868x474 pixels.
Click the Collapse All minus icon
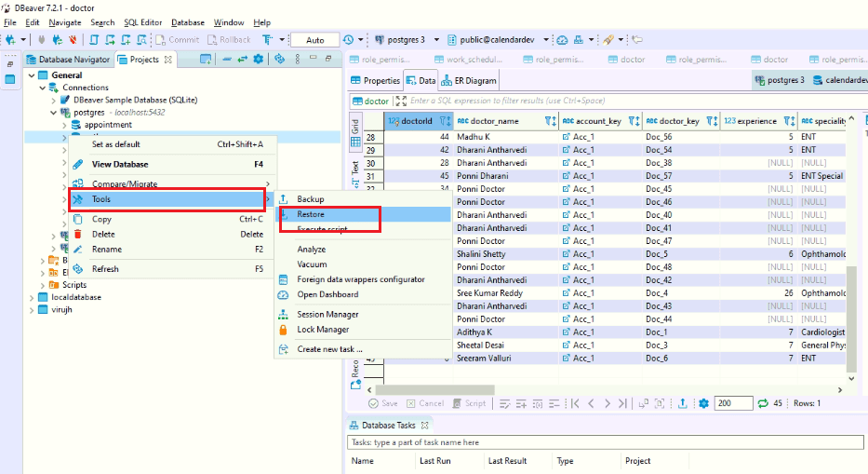(x=227, y=59)
